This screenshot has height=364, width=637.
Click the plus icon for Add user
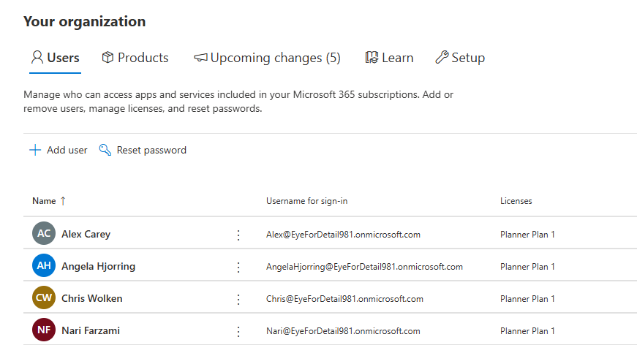(x=34, y=150)
